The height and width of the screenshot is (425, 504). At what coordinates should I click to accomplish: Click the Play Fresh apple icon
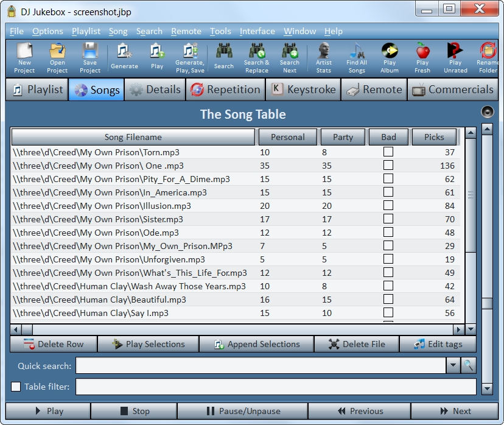(422, 58)
